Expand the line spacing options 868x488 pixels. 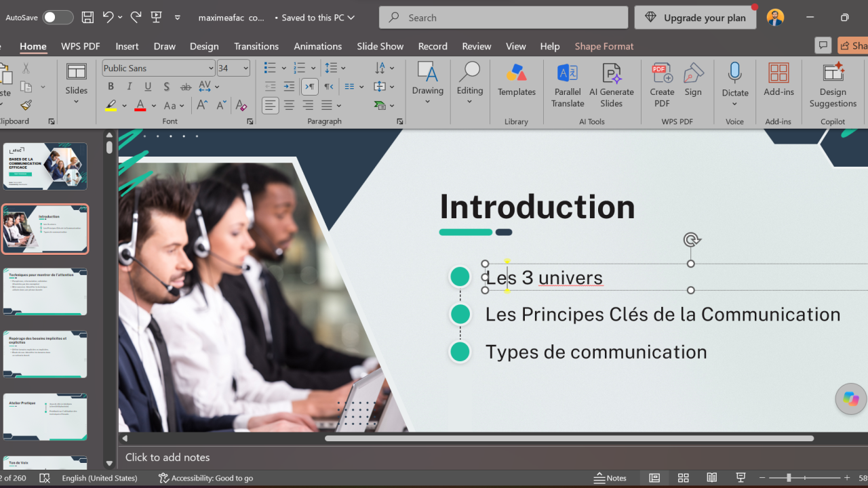(343, 68)
